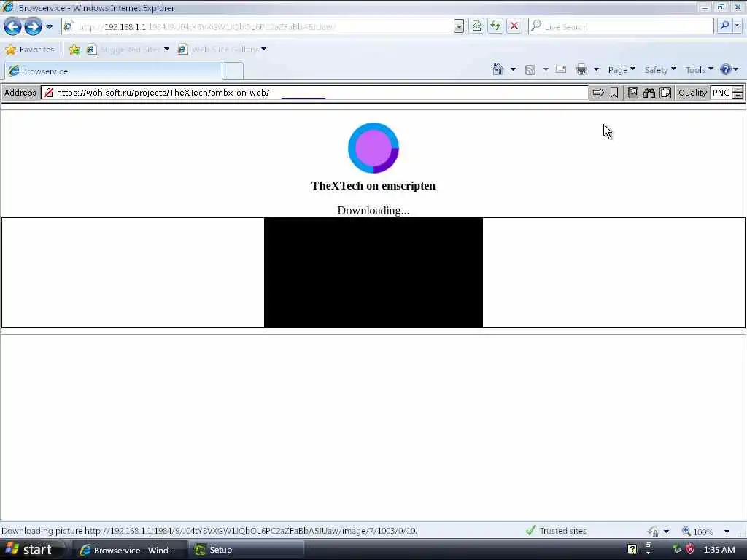Go forward with IE Forward arrow
This screenshot has width=747, height=560.
[x=33, y=27]
